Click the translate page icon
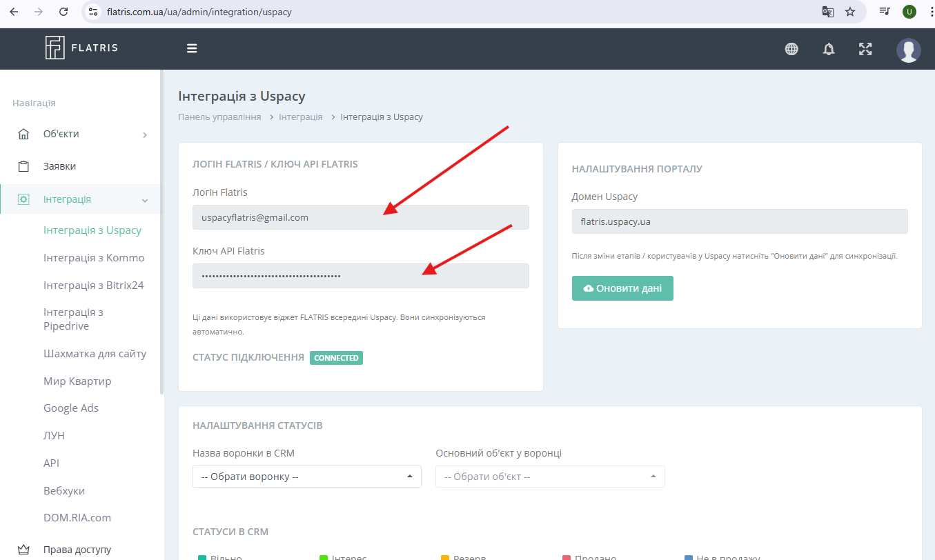The image size is (935, 560). (x=827, y=12)
